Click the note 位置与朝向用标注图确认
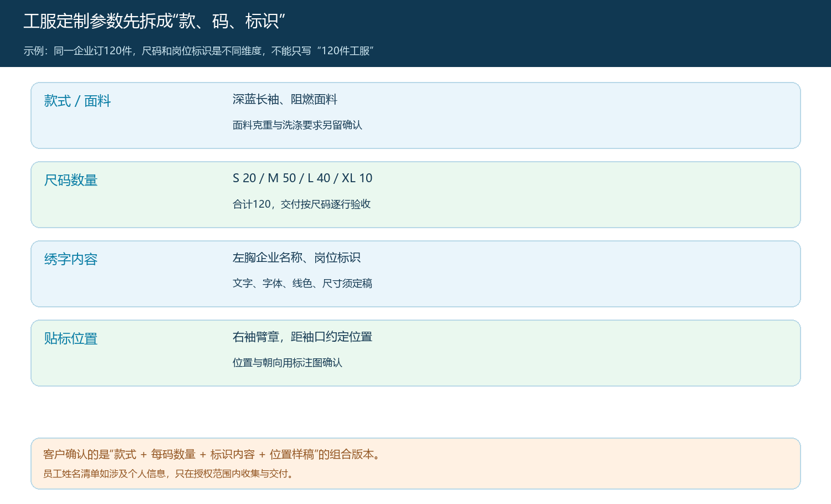The width and height of the screenshot is (831, 504). pyautogui.click(x=288, y=363)
